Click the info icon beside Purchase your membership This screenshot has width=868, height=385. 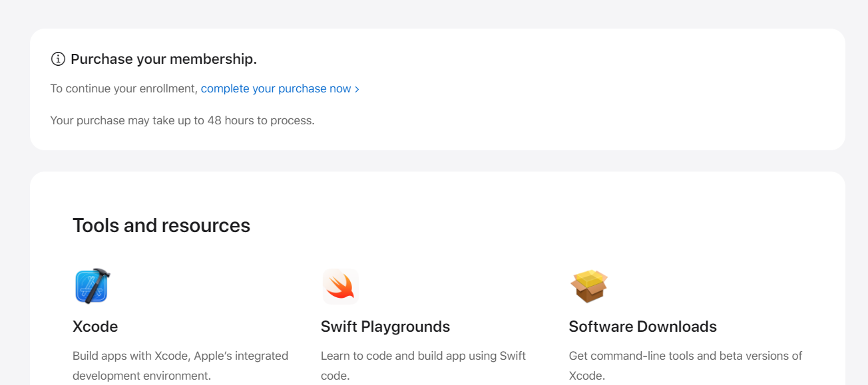58,59
